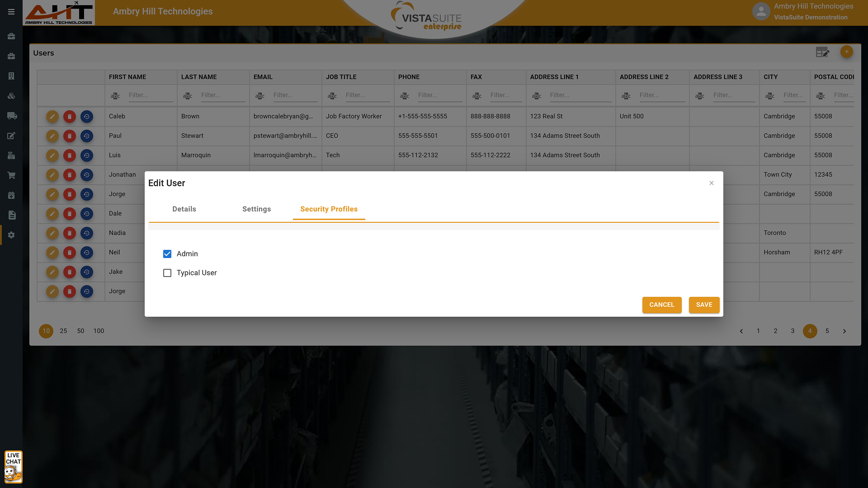Go to previous page chevron
Image resolution: width=868 pixels, height=488 pixels.
click(x=741, y=331)
